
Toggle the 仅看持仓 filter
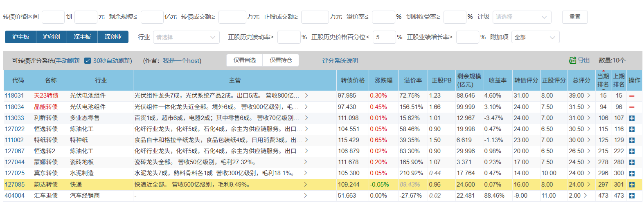pos(281,60)
